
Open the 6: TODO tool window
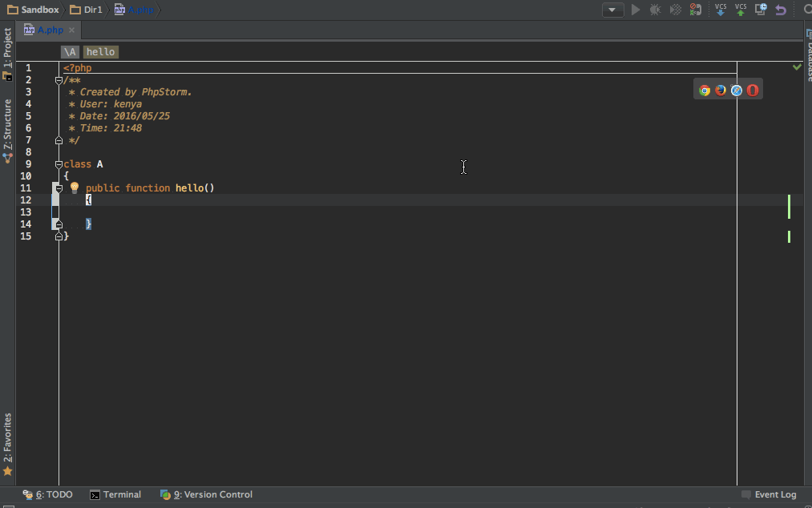47,494
